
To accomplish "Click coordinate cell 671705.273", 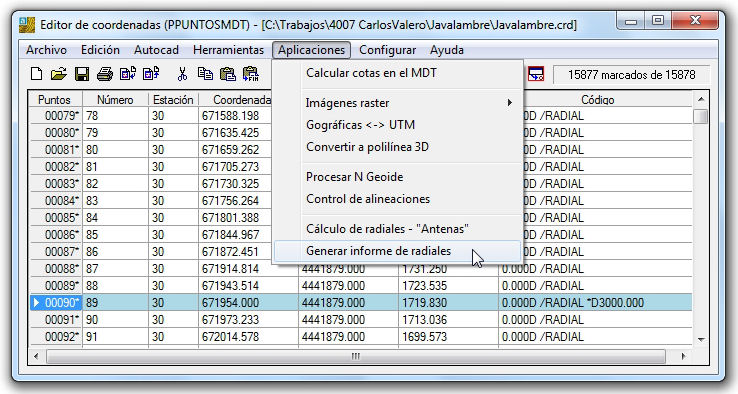I will 235,167.
